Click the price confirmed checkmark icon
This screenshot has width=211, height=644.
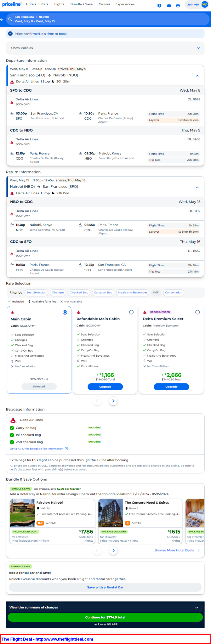pyautogui.click(x=10, y=34)
